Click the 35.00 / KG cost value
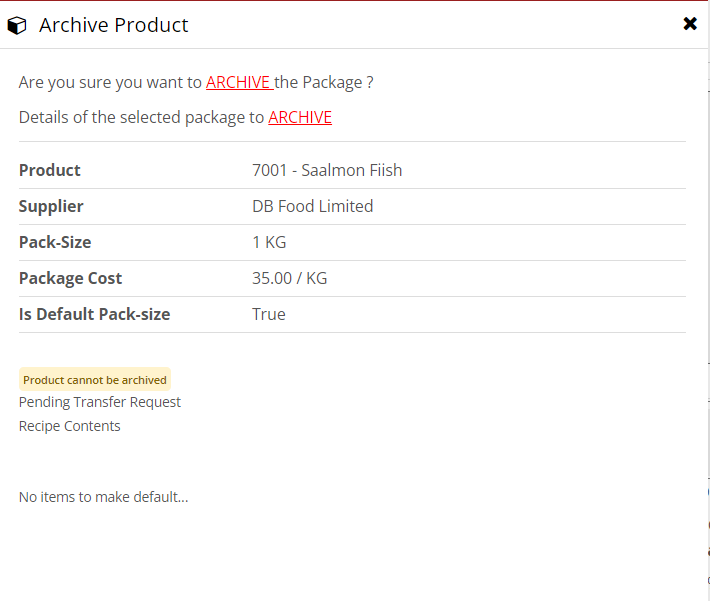Screen dimensions: 710x601 tap(289, 278)
